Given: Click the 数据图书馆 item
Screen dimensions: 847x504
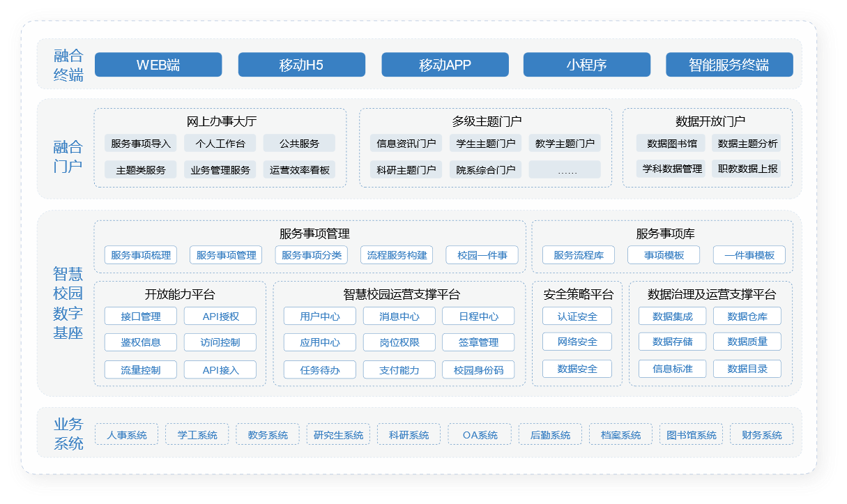Looking at the screenshot, I should tap(671, 144).
